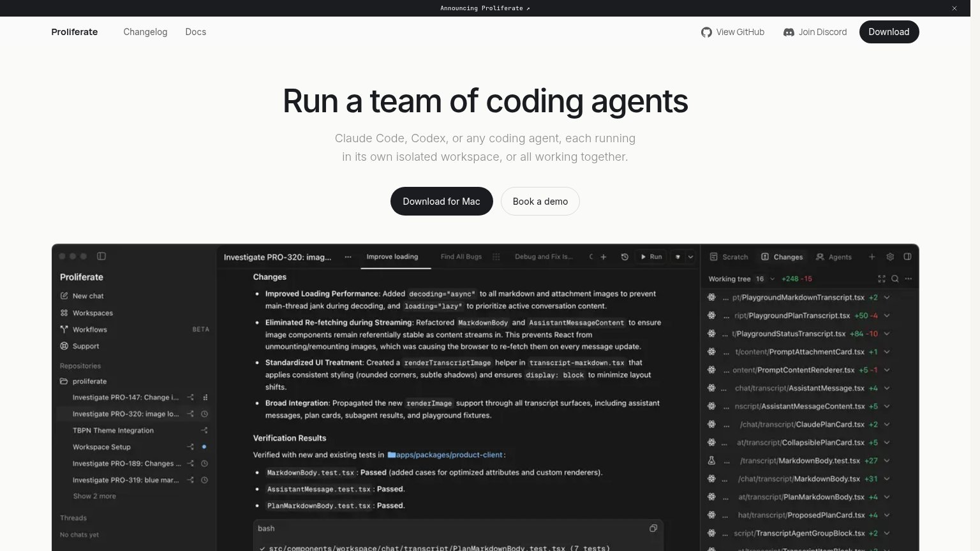980x551 pixels.
Task: Open the Agents tab
Action: click(834, 257)
